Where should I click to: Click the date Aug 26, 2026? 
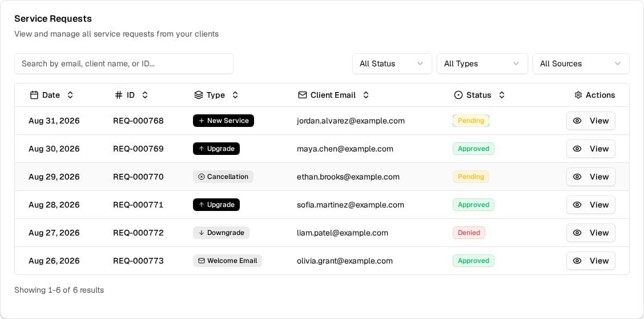[54, 261]
